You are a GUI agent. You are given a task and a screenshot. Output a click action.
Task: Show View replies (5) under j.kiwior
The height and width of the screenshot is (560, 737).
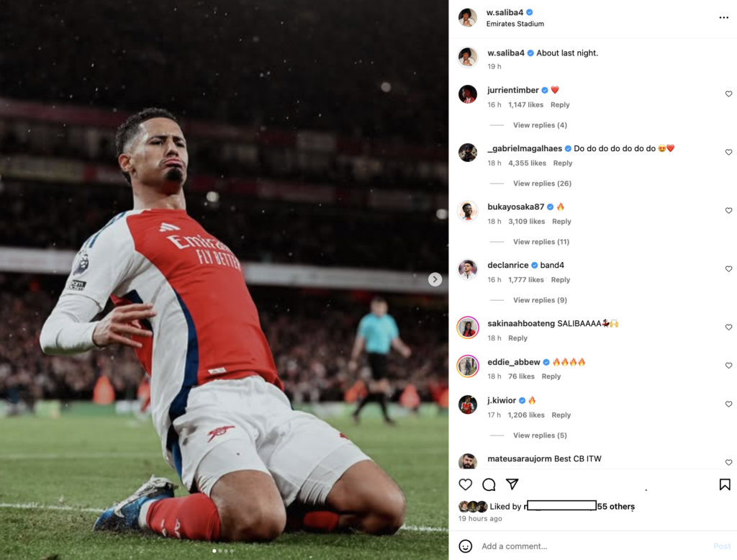pos(540,435)
